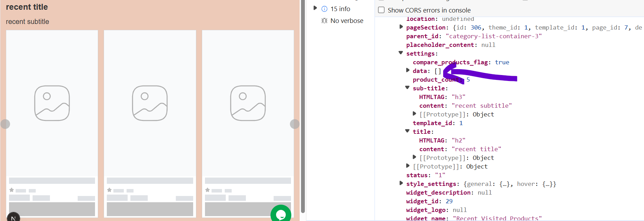Image resolution: width=644 pixels, height=221 pixels.
Task: Collapse the title object
Action: point(407,131)
